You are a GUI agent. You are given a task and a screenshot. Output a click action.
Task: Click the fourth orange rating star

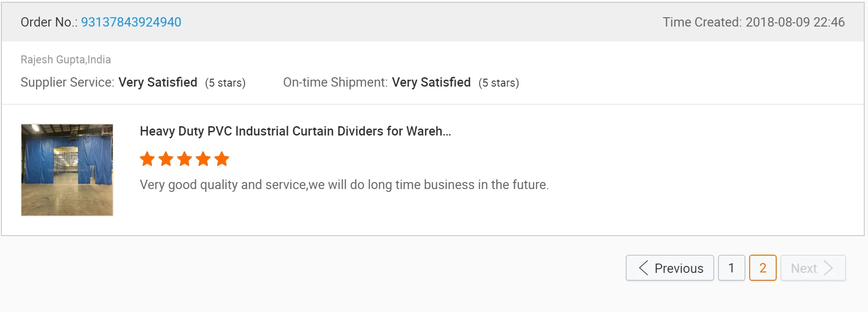[x=203, y=159]
